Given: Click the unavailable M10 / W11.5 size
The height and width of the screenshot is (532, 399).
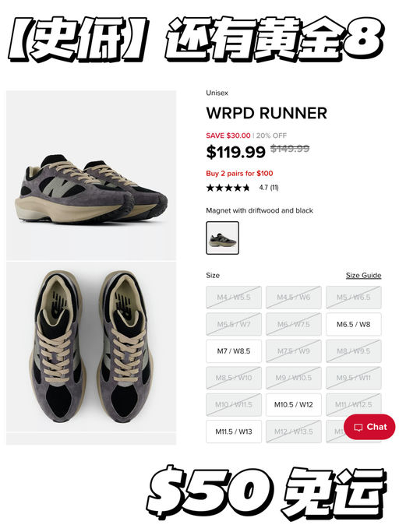Looking at the screenshot, I should pos(234,405).
